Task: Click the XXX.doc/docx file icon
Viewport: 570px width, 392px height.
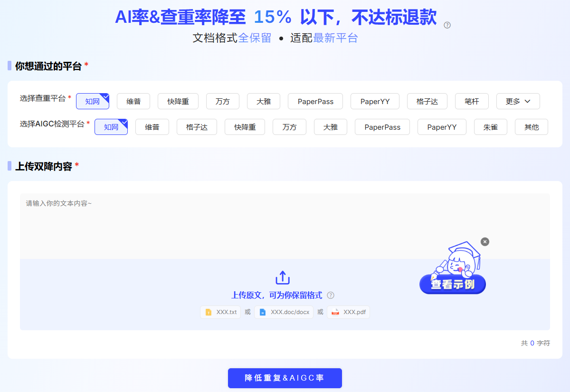Action: [x=263, y=312]
